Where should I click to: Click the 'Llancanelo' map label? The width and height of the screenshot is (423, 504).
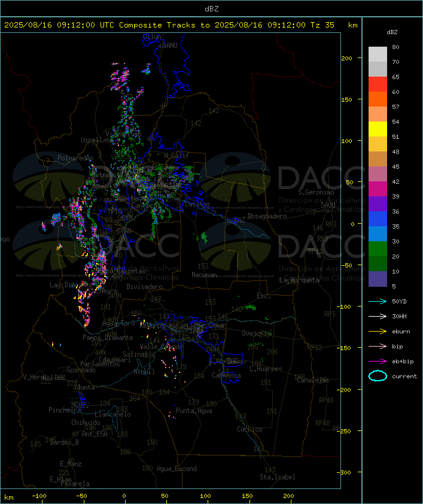coord(112,414)
